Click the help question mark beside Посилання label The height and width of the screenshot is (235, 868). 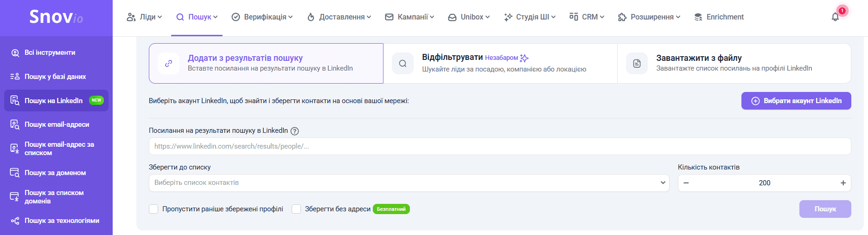pos(294,131)
